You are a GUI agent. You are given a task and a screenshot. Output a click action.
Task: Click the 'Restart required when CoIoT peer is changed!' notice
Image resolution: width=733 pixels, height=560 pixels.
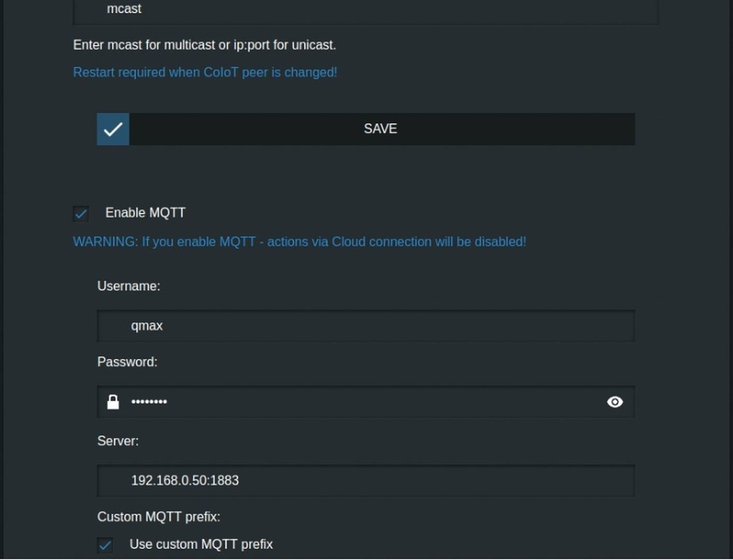pos(205,72)
